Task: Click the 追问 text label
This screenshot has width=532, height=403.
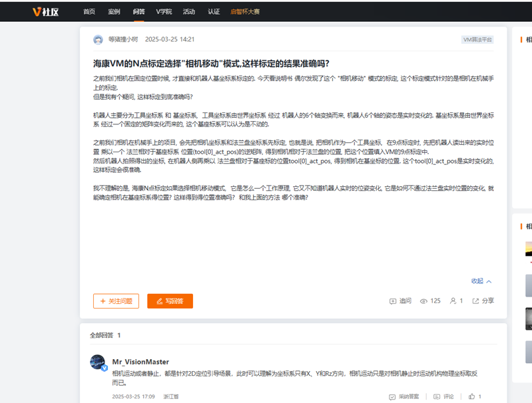Action: click(405, 301)
